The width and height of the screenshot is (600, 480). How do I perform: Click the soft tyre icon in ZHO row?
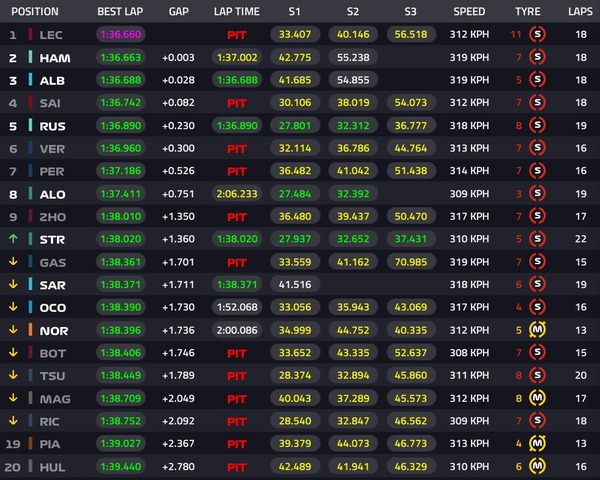pyautogui.click(x=537, y=216)
